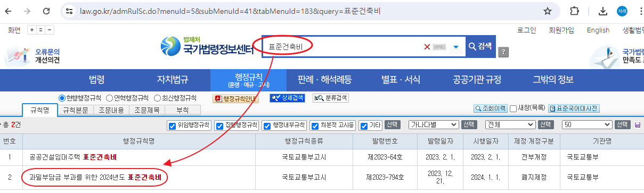Save the list using the purple disk icon
644x193 pixels.
[x=638, y=125]
